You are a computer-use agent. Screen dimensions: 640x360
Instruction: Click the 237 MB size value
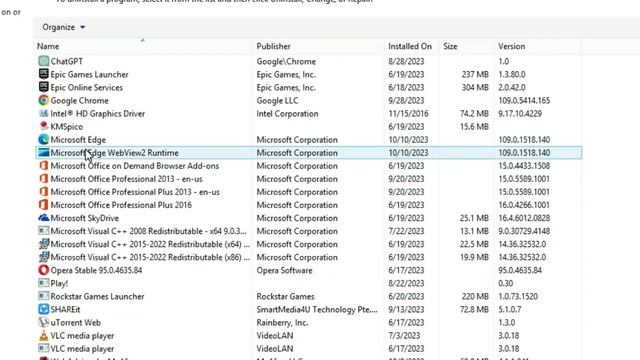[475, 74]
